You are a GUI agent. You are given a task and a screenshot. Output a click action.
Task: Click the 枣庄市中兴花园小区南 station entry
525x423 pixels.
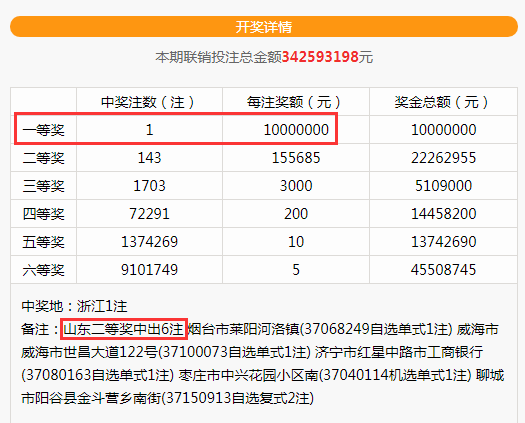[325, 375]
